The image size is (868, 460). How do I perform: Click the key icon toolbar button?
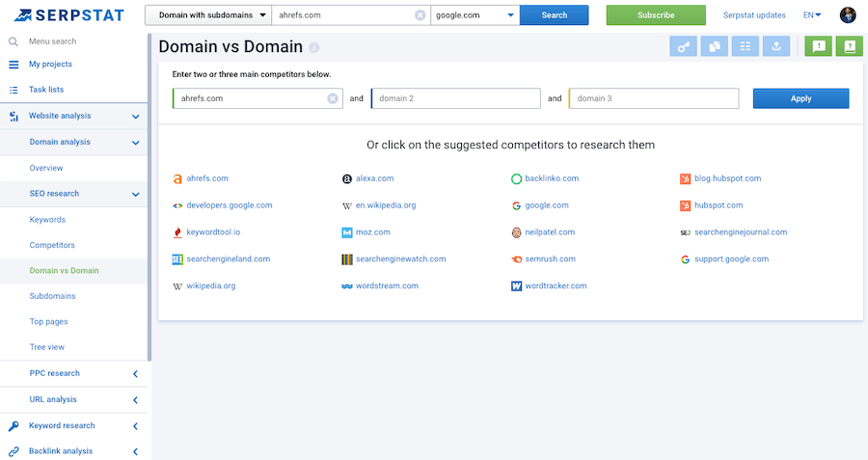click(x=683, y=46)
